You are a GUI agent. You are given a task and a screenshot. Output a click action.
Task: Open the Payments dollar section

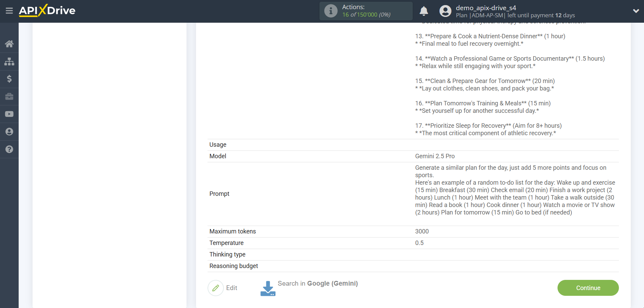coord(9,79)
